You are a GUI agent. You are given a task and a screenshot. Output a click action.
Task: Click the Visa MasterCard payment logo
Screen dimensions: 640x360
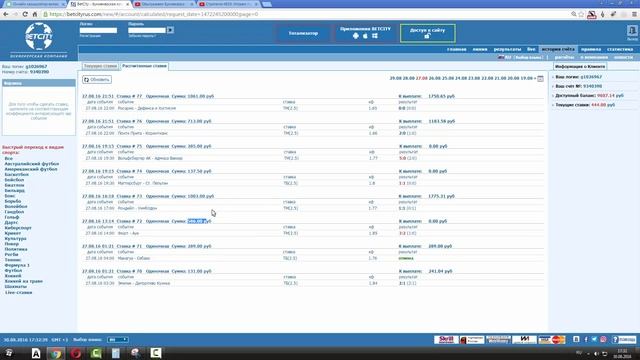[551, 340]
